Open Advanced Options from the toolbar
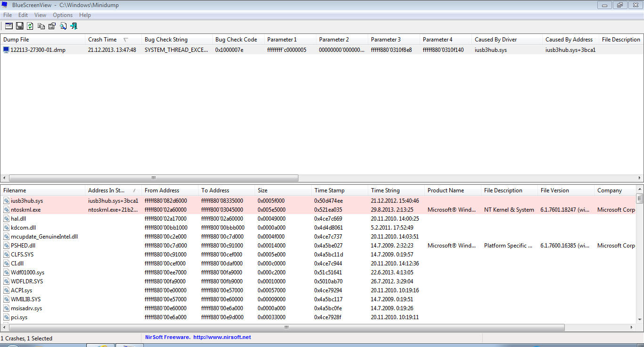The width and height of the screenshot is (644, 347). [x=8, y=26]
